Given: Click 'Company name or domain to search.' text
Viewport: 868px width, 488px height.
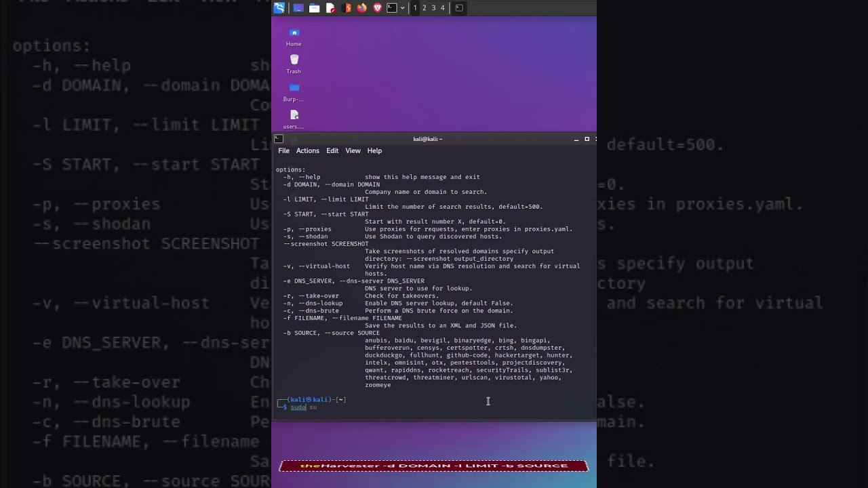Looking at the screenshot, I should (x=426, y=192).
